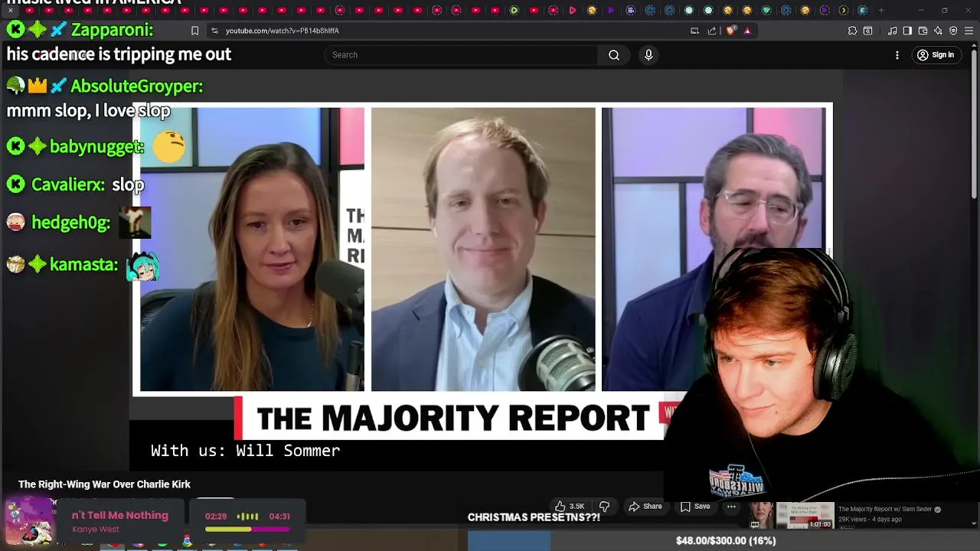Click chat username kamasta
The height and width of the screenshot is (551, 980).
point(84,265)
